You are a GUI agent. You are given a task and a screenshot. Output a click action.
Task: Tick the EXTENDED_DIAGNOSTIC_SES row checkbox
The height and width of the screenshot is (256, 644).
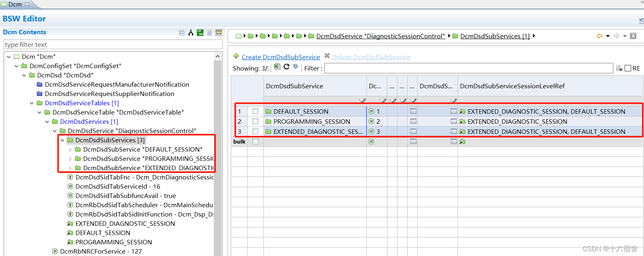pyautogui.click(x=255, y=131)
